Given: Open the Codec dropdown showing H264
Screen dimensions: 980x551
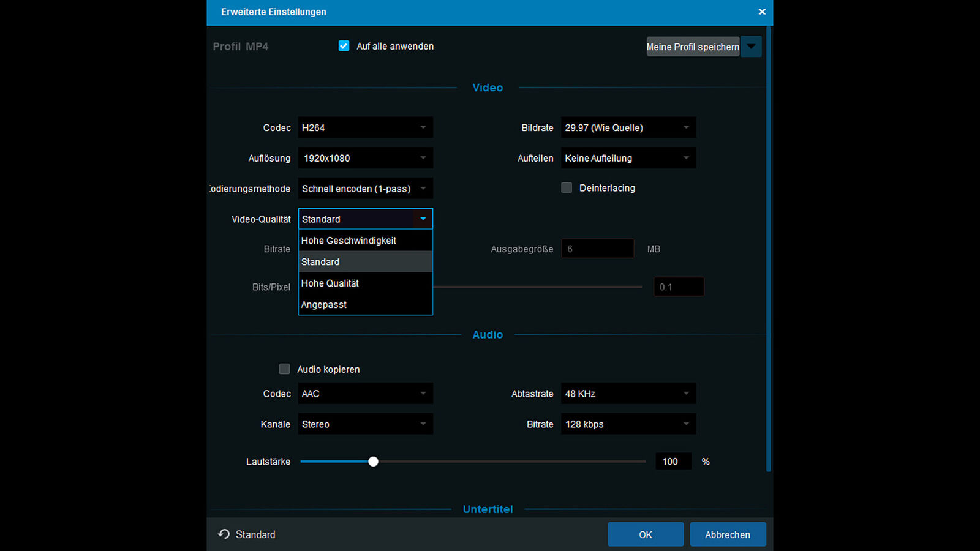Looking at the screenshot, I should 364,127.
